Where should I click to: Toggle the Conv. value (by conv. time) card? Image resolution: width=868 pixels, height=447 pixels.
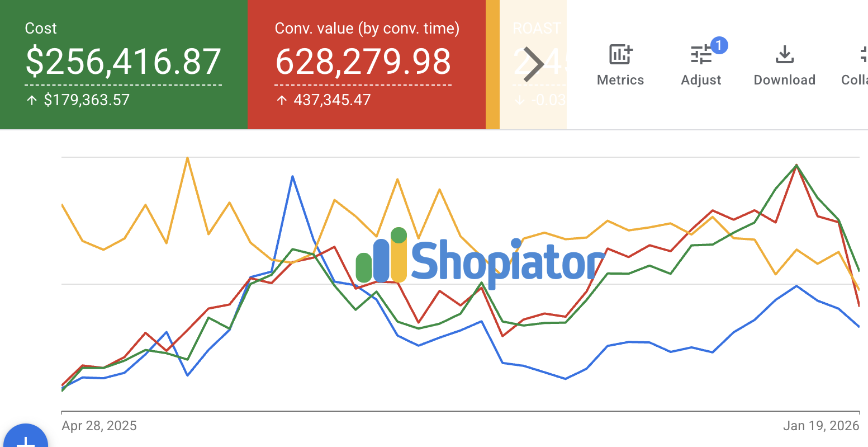[x=366, y=63]
